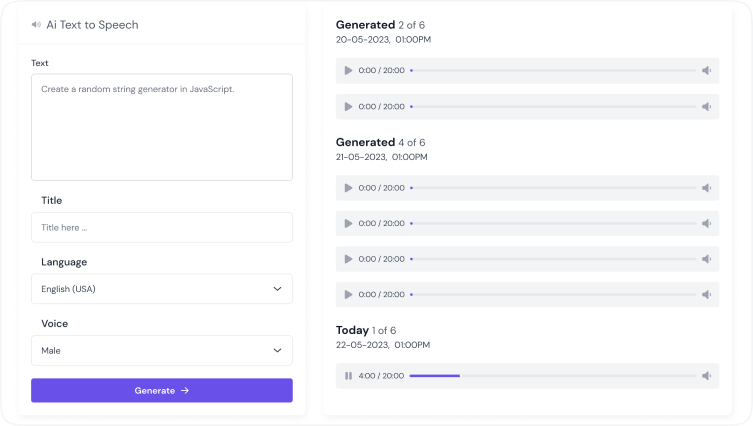
Task: Toggle volume on third audio dated 21-05-2023
Action: pos(706,259)
